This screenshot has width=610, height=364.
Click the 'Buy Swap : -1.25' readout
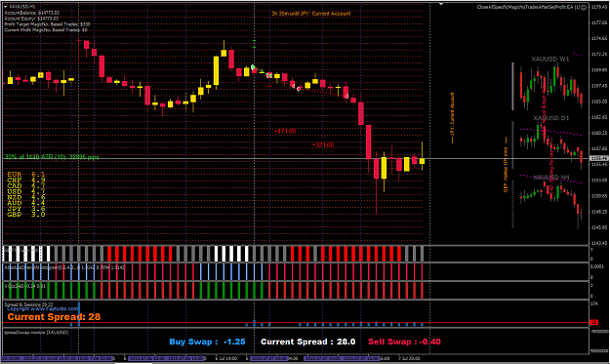tap(207, 342)
